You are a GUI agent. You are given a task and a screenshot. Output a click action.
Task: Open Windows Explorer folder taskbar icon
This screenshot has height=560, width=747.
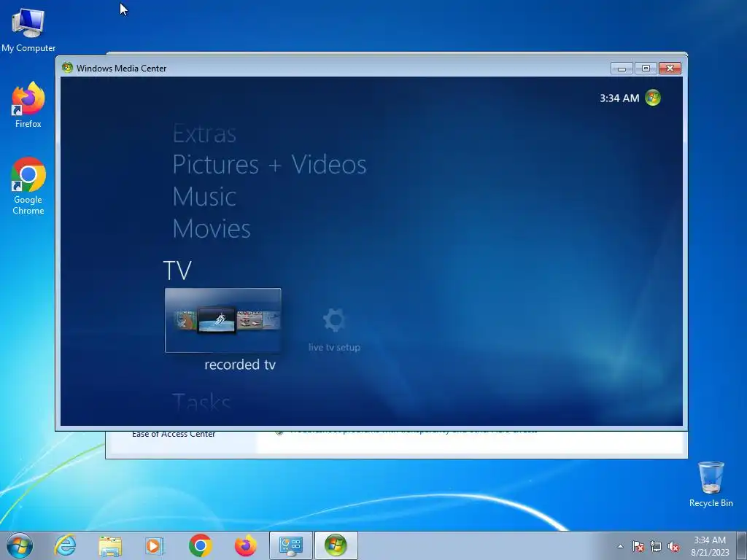coord(110,545)
